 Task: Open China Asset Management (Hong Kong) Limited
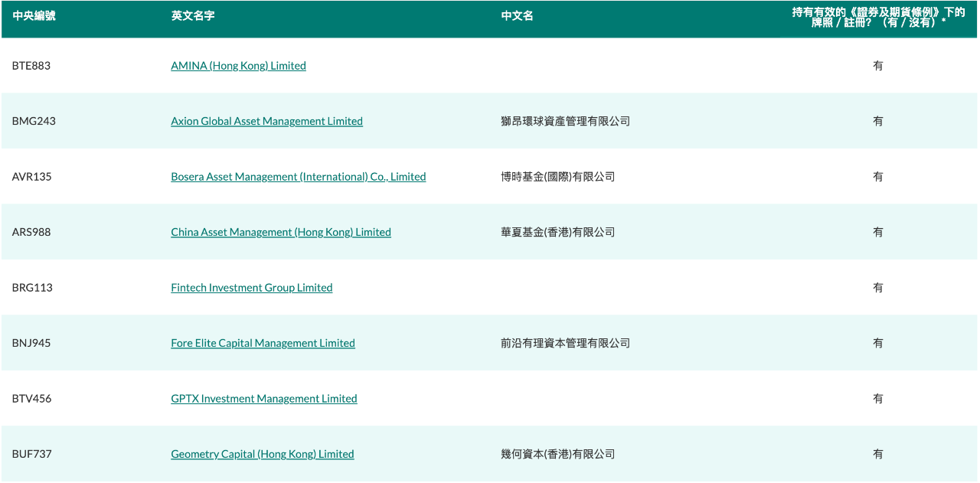[x=280, y=232]
